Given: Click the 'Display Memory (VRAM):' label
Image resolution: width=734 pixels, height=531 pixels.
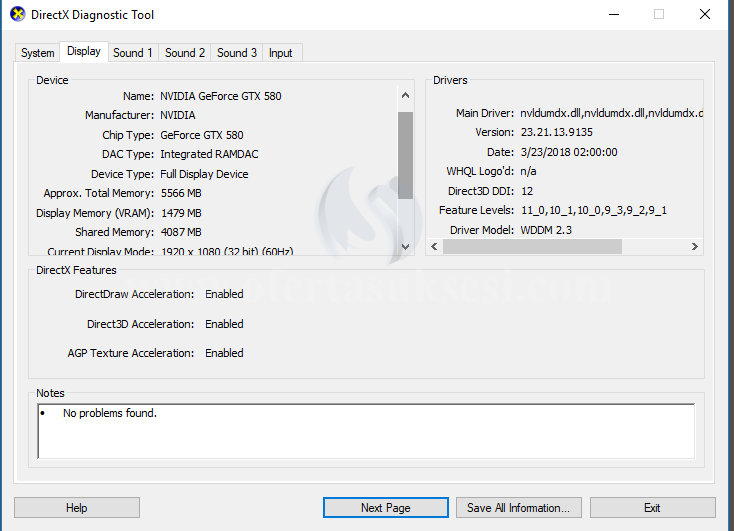Looking at the screenshot, I should tap(95, 213).
